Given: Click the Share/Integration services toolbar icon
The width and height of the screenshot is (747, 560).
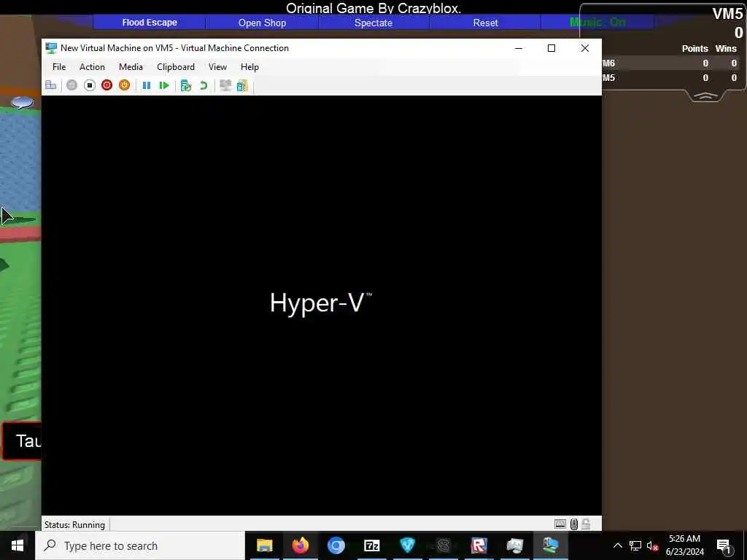Looking at the screenshot, I should (x=242, y=85).
